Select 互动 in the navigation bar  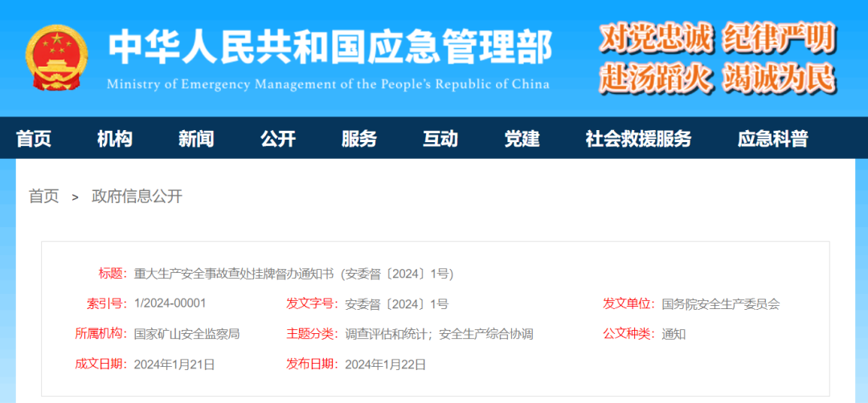[x=440, y=139]
